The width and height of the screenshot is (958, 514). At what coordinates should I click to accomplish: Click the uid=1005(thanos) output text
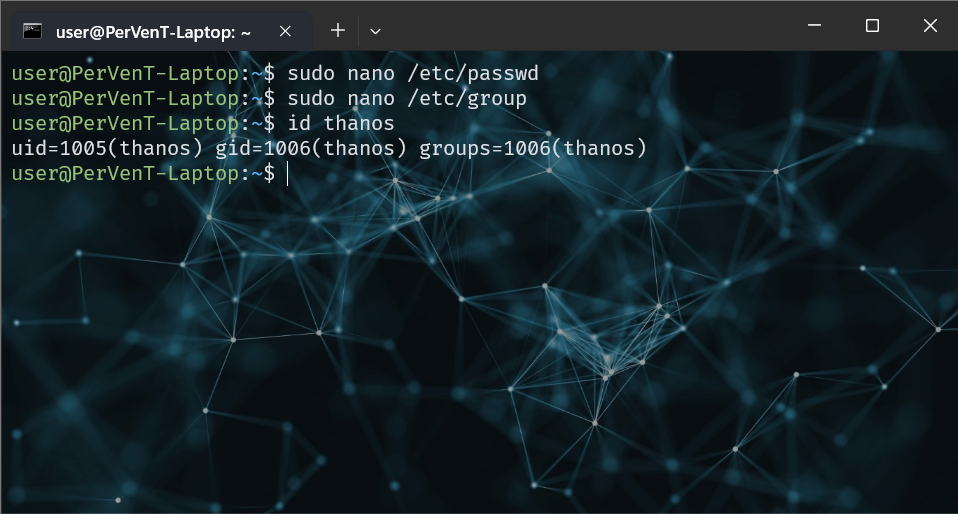point(108,149)
